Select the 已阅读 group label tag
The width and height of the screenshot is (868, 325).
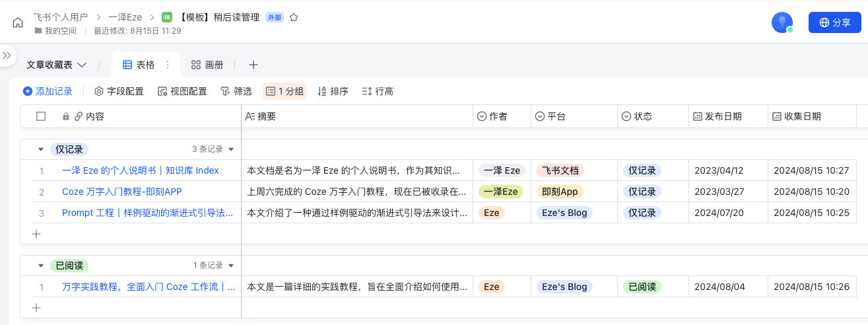(x=69, y=266)
